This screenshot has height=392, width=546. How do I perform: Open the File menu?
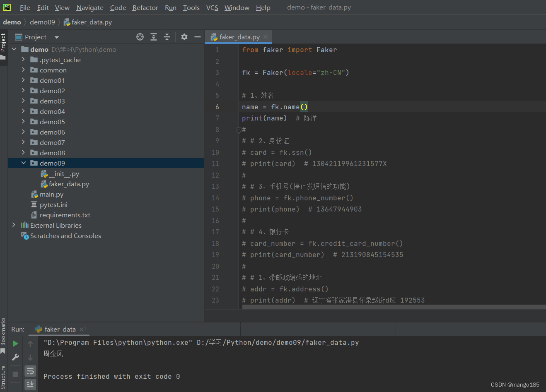coord(25,7)
